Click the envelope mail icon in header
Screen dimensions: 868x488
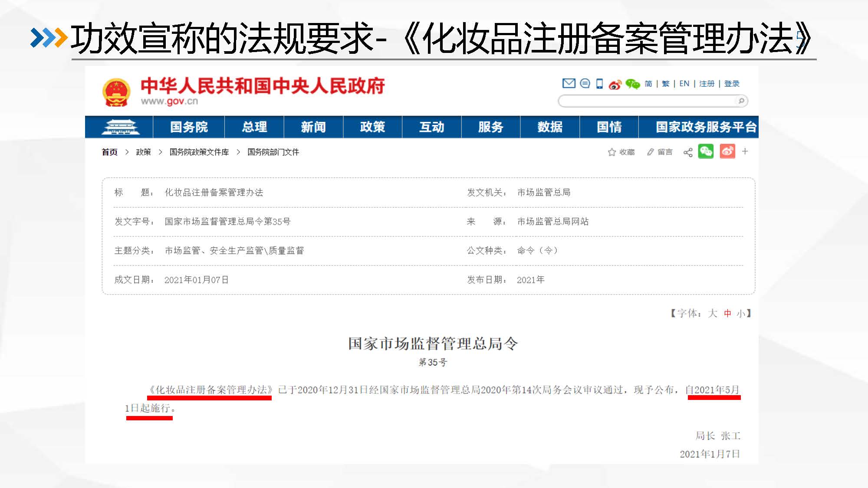569,83
